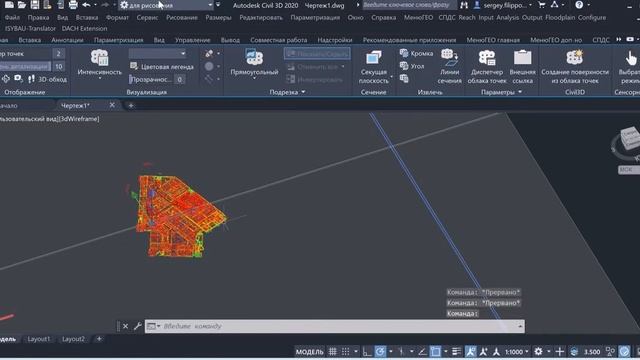Select the Rectangular crop tool
640x360 pixels.
click(x=254, y=62)
